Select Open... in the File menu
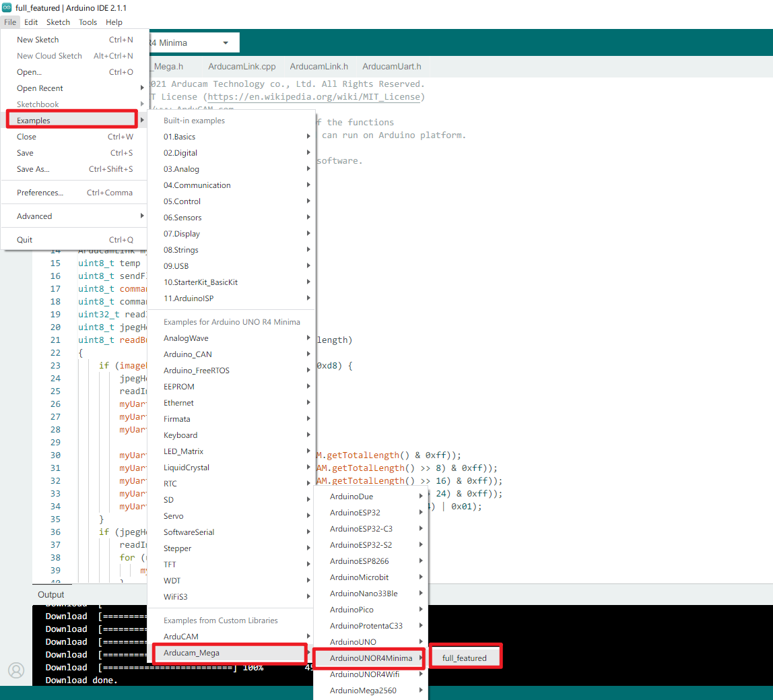The width and height of the screenshot is (773, 700). (75, 72)
